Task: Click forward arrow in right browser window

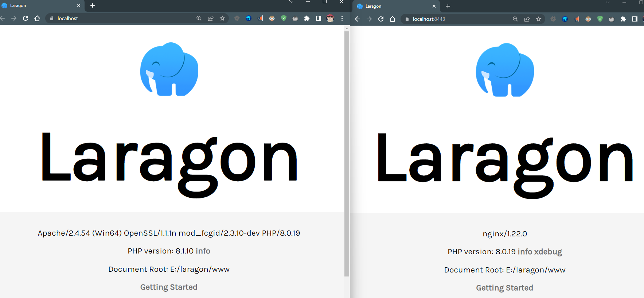Action: (369, 19)
